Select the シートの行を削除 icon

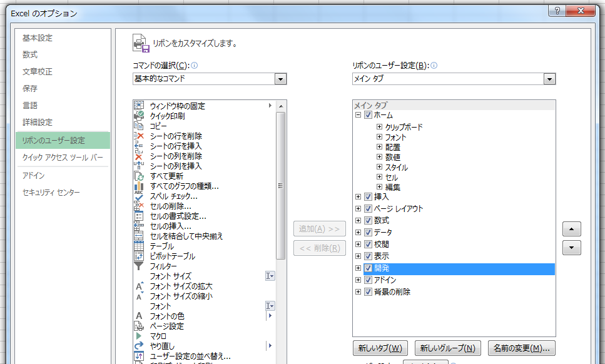139,136
